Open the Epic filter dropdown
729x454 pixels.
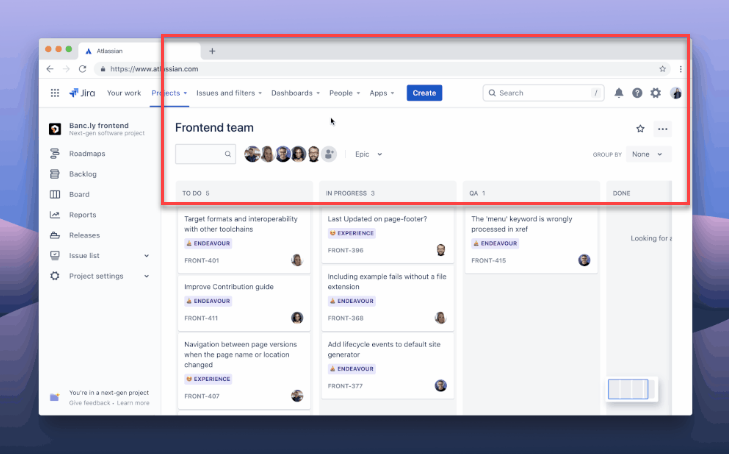(369, 154)
